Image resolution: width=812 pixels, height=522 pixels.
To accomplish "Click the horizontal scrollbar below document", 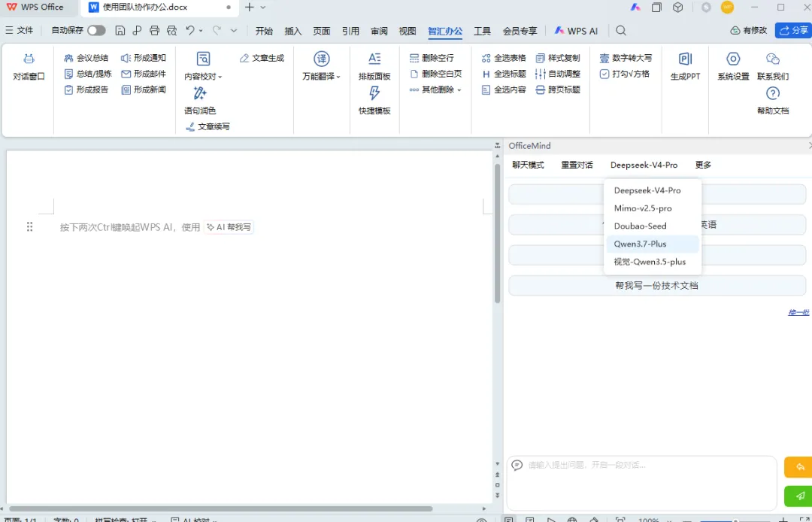I will 220,509.
